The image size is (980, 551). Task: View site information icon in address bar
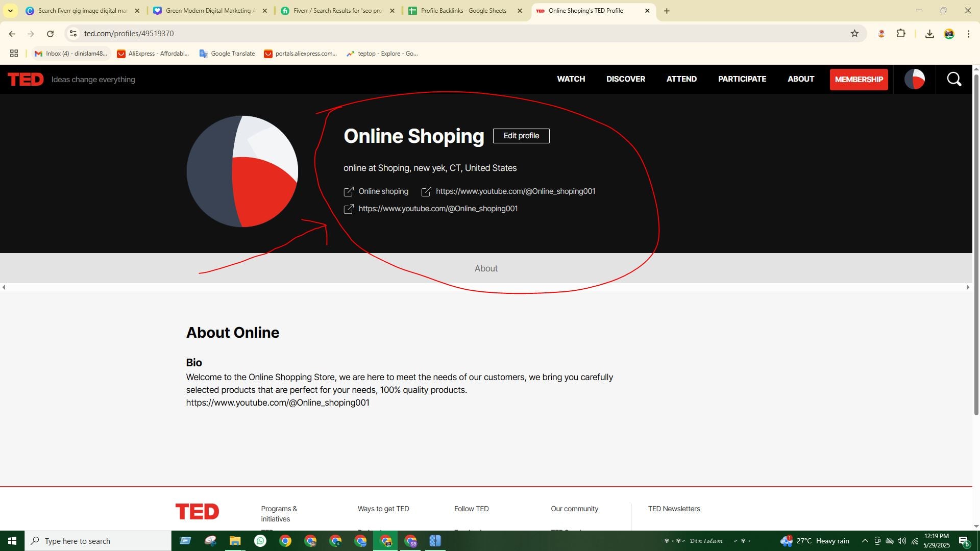click(73, 34)
